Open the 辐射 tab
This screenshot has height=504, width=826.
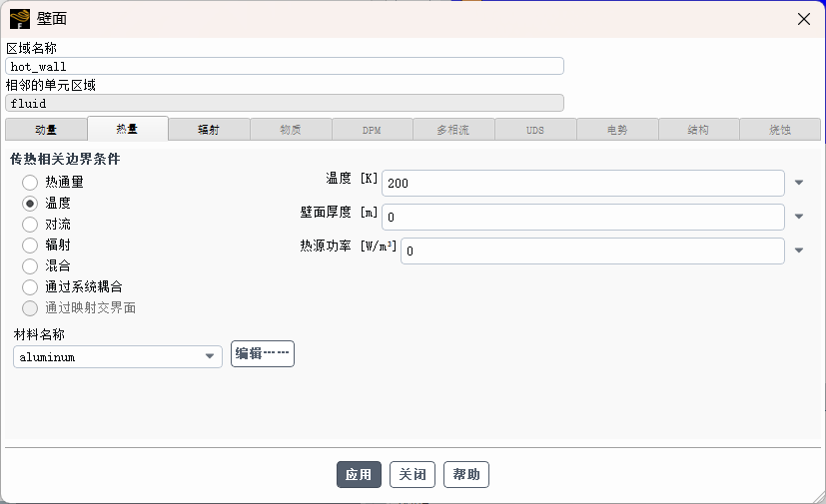[x=208, y=130]
